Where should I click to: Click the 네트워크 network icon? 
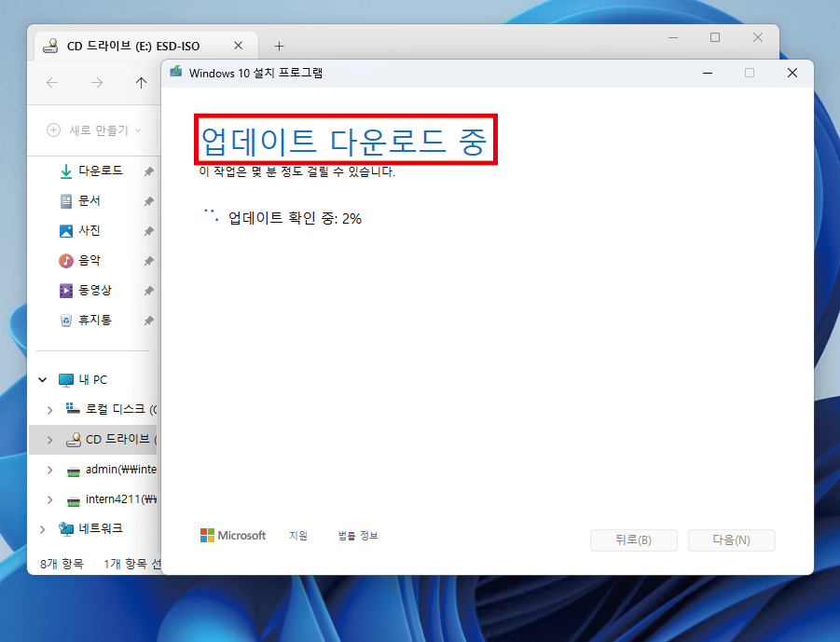[x=66, y=529]
